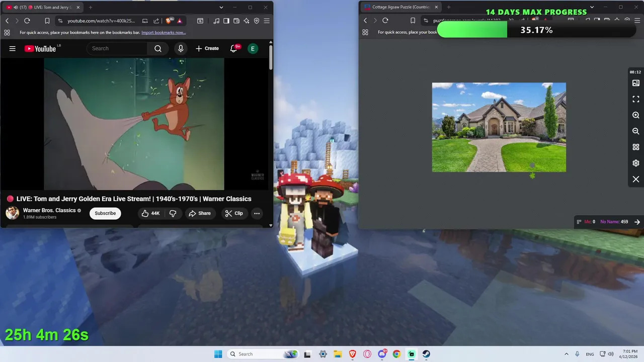Image resolution: width=644 pixels, height=362 pixels.
Task: Open Discord from the taskbar
Action: point(382,354)
